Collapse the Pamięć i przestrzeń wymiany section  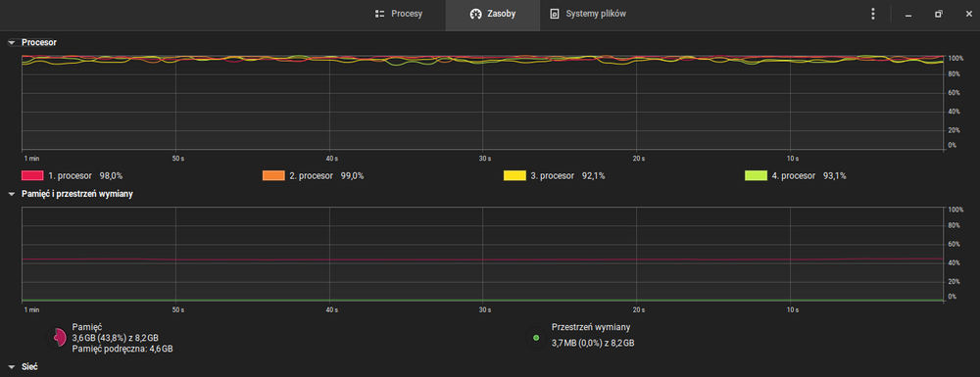(x=11, y=194)
